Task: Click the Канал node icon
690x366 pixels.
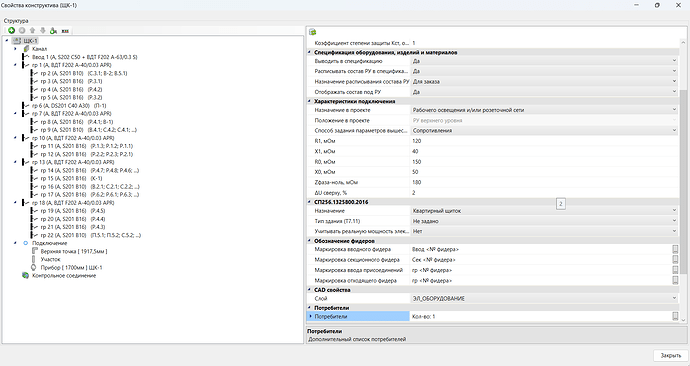Action: (x=26, y=49)
